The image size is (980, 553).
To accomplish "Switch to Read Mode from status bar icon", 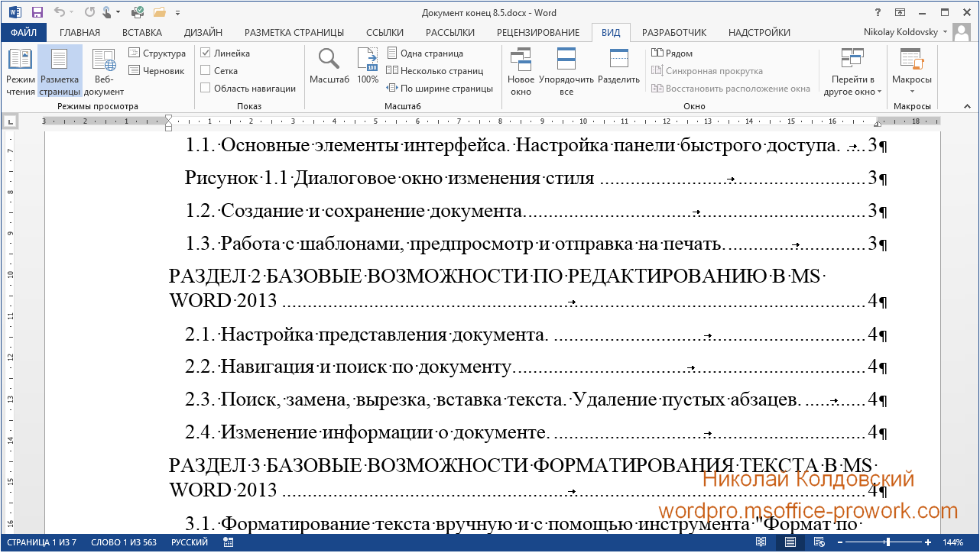I will pos(761,542).
